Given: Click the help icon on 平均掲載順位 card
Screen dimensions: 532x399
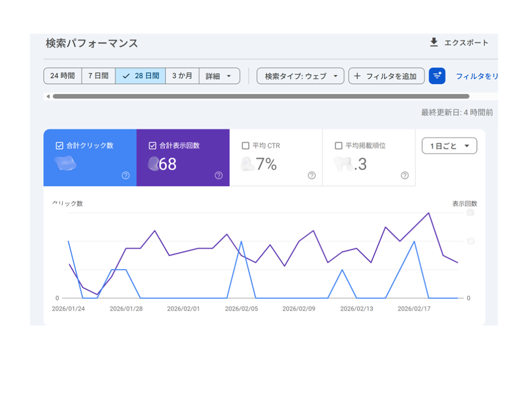Looking at the screenshot, I should click(405, 176).
